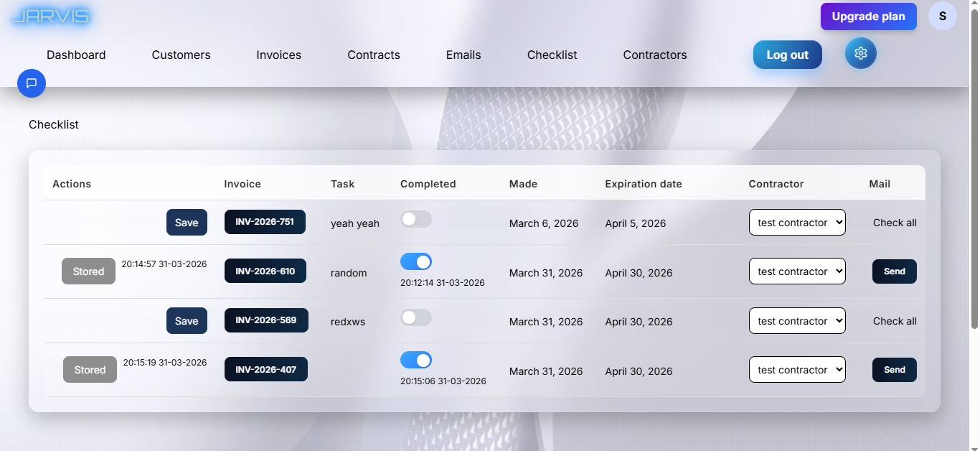Open the settings gear icon

pyautogui.click(x=860, y=53)
